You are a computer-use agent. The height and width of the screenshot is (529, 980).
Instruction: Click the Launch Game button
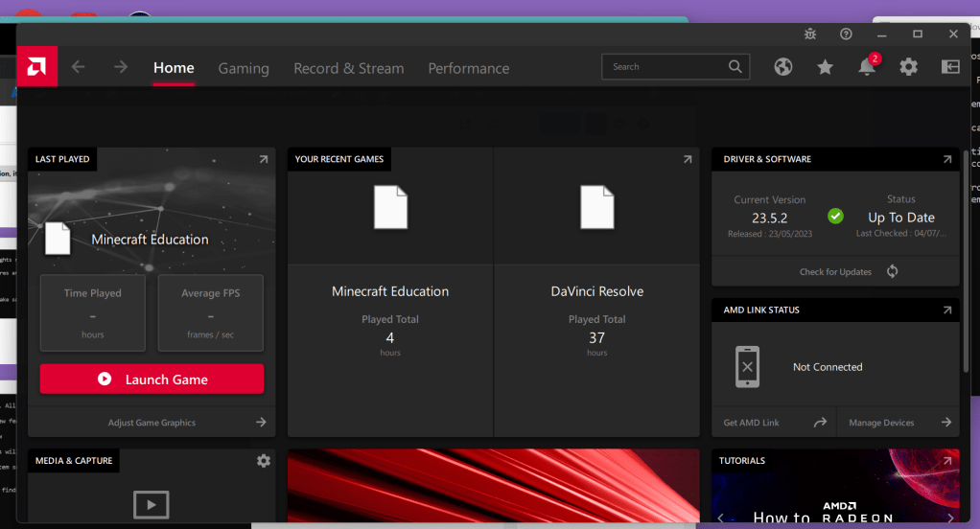click(x=152, y=379)
